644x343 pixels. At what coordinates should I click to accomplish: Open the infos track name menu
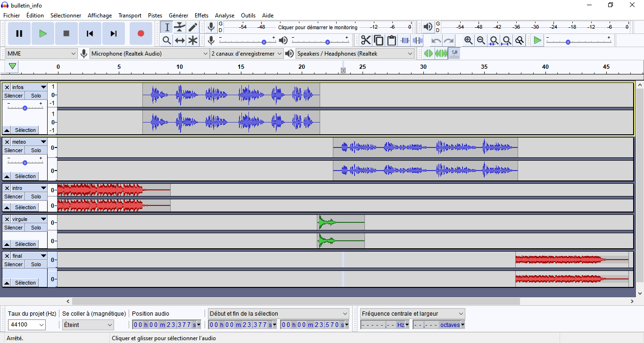[x=29, y=87]
